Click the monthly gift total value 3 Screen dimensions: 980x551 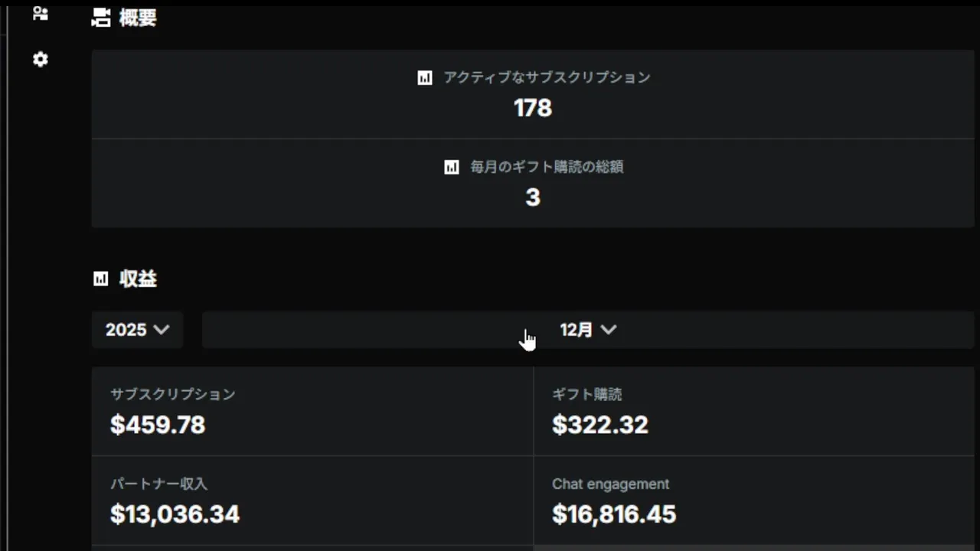pyautogui.click(x=533, y=197)
